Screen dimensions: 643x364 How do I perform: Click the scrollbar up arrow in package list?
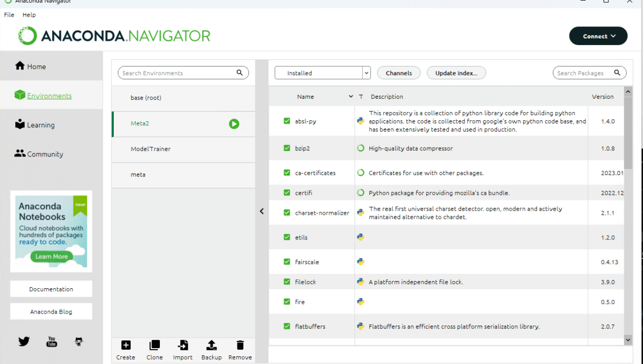tap(628, 92)
